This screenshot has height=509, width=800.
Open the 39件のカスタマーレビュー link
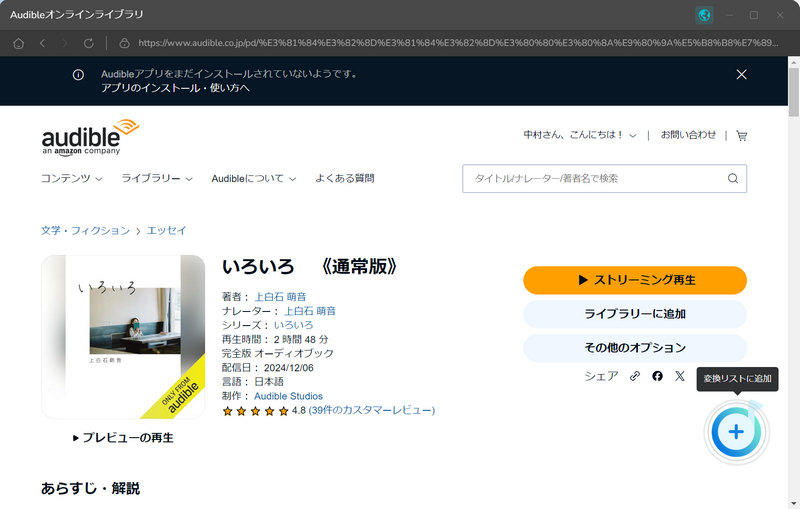372,411
